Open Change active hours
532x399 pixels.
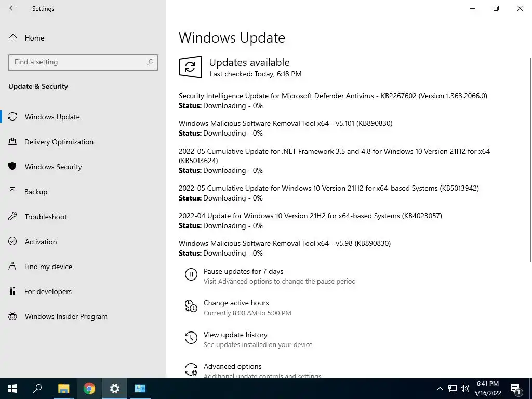236,303
